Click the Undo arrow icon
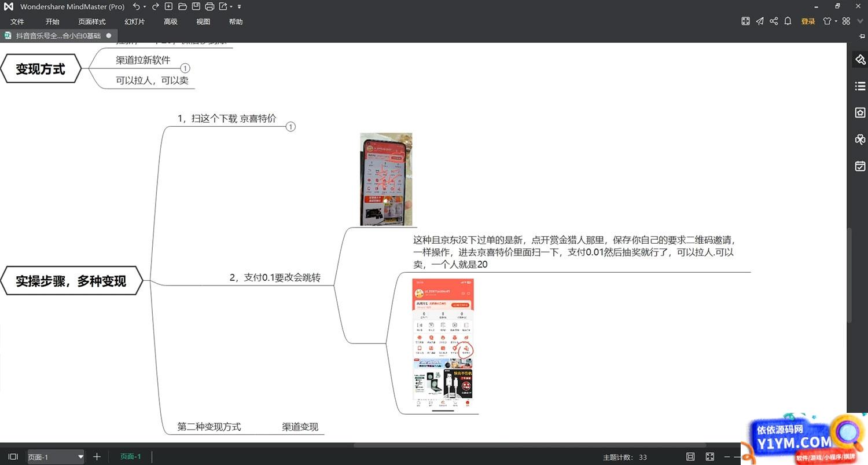 coord(135,6)
